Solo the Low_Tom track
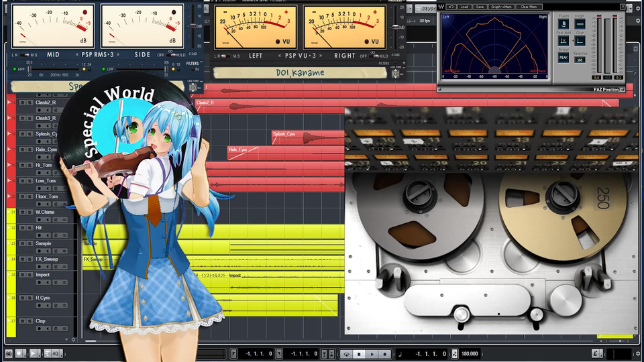The height and width of the screenshot is (362, 644). (x=30, y=180)
